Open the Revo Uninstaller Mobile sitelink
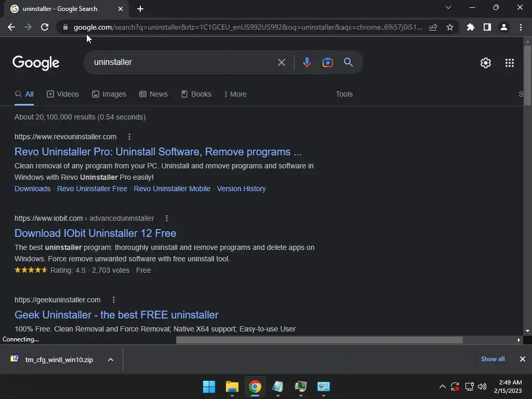This screenshot has width=532, height=399. [172, 189]
